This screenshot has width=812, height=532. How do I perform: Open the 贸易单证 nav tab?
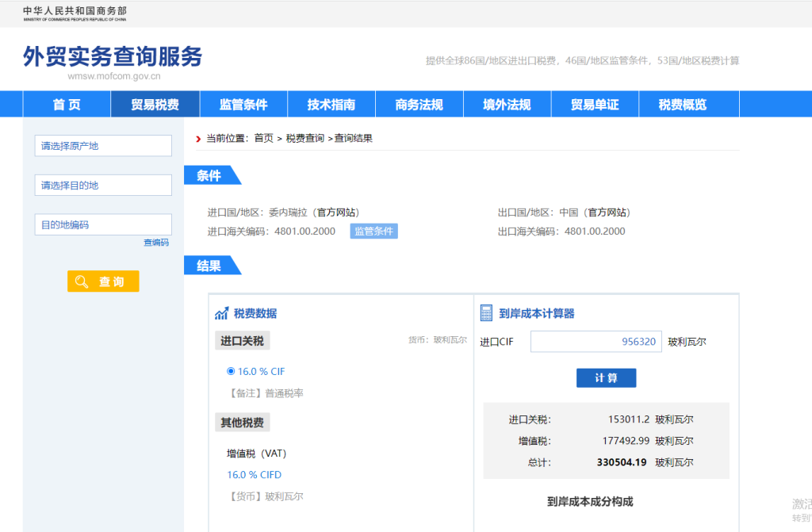point(595,104)
